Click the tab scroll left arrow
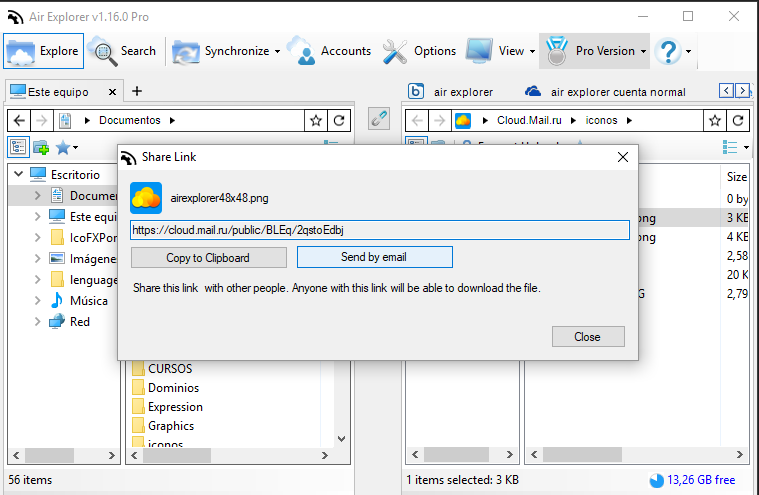The image size is (759, 495). click(726, 90)
